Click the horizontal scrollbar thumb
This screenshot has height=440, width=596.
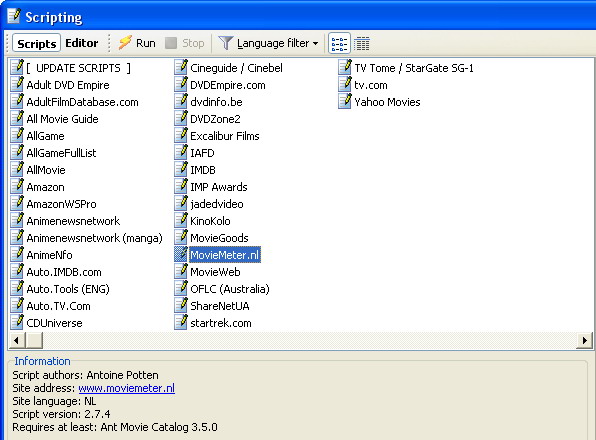34,340
